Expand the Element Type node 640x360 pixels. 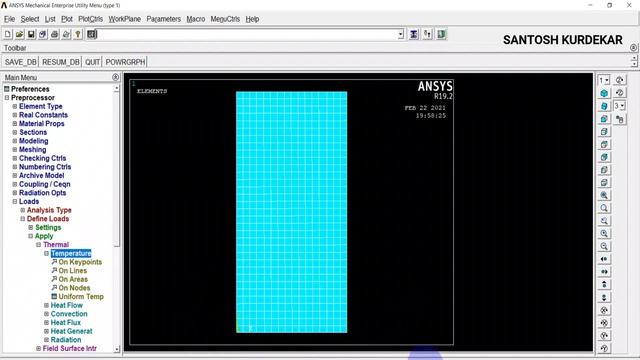click(15, 107)
